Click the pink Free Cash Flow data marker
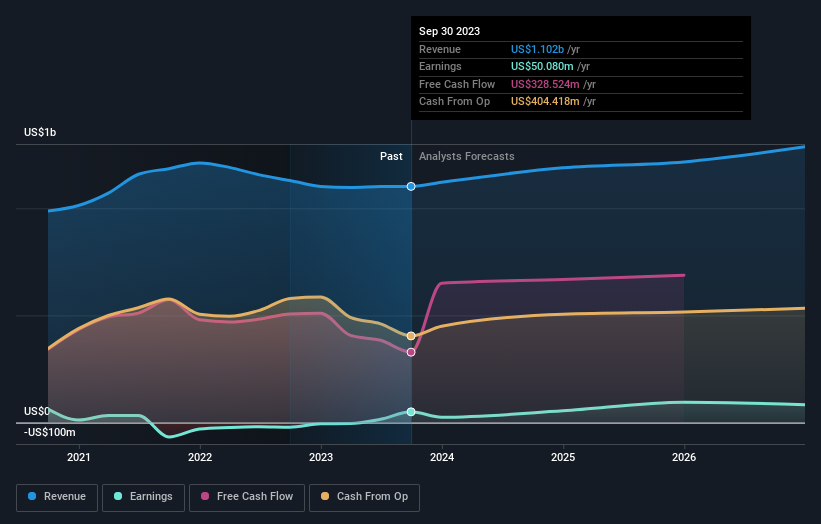This screenshot has width=821, height=524. click(411, 352)
